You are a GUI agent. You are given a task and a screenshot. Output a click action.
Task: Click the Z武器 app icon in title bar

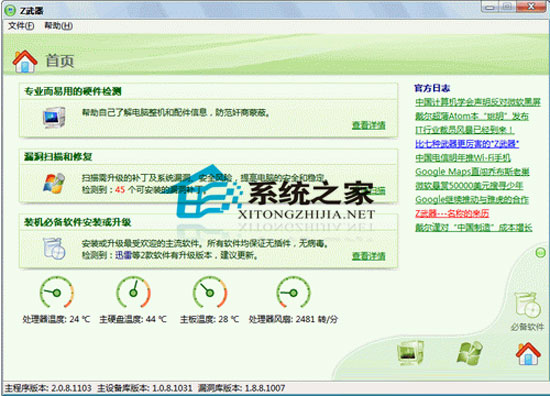(x=11, y=11)
